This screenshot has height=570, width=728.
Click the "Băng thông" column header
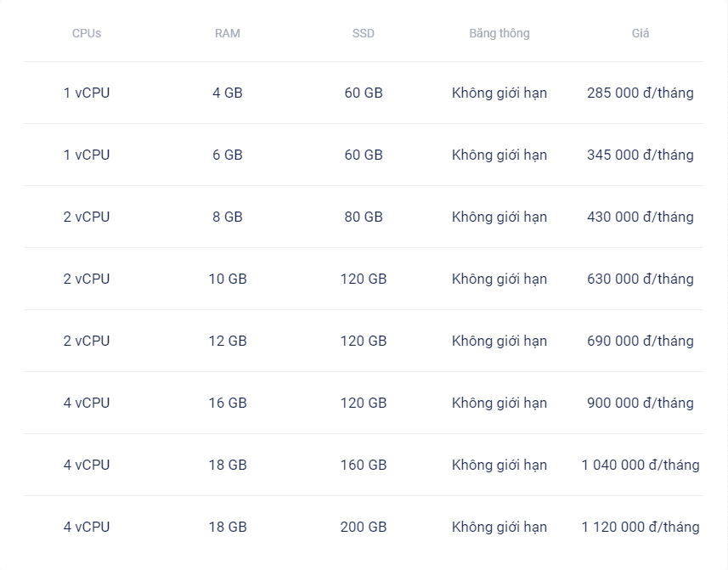pyautogui.click(x=499, y=33)
